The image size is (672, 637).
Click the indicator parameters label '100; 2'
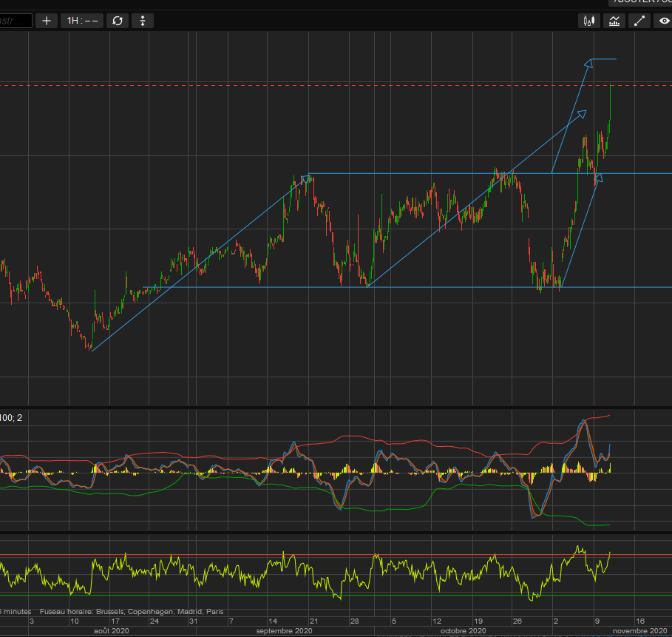tap(11, 418)
